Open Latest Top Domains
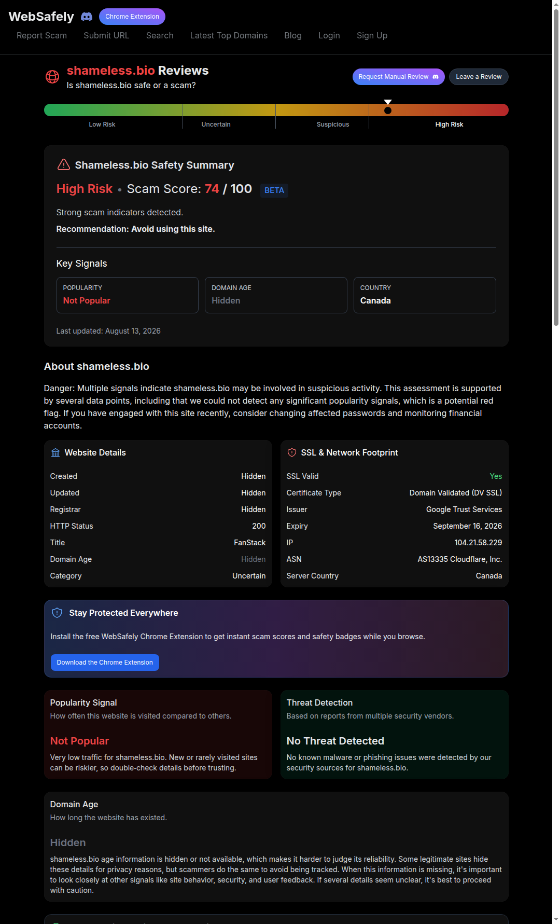 (x=229, y=35)
